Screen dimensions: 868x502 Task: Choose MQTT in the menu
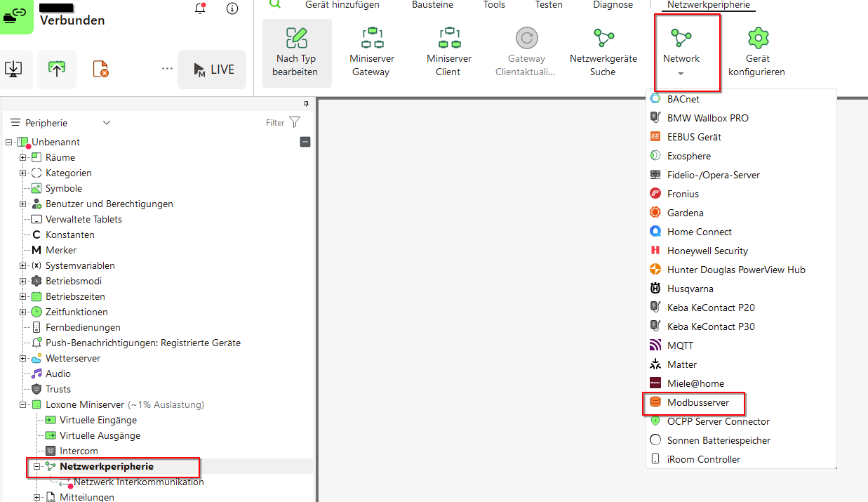click(x=741, y=345)
